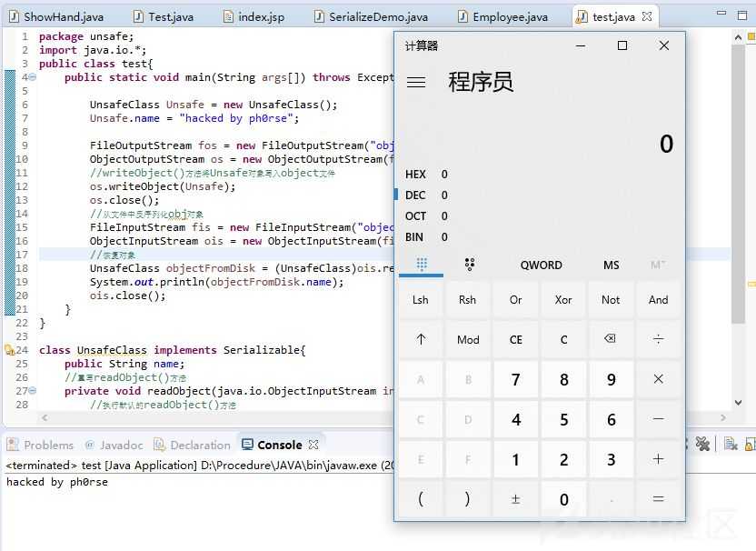Open the calculator hamburger navigation menu
Screen dimensions: 756x551
[416, 82]
